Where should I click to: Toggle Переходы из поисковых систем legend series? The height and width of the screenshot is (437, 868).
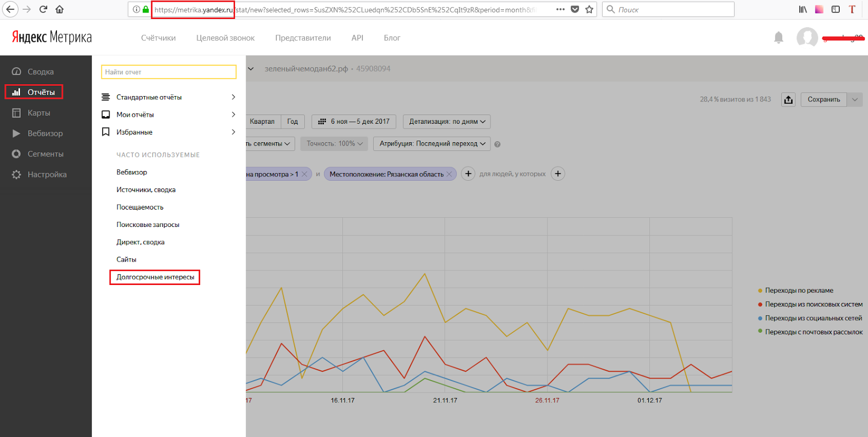(x=810, y=305)
